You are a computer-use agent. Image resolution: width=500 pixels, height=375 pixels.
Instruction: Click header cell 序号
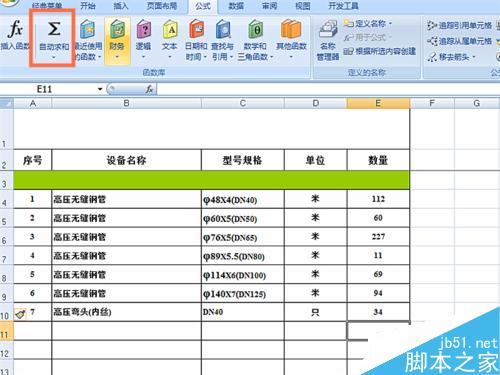point(33,160)
